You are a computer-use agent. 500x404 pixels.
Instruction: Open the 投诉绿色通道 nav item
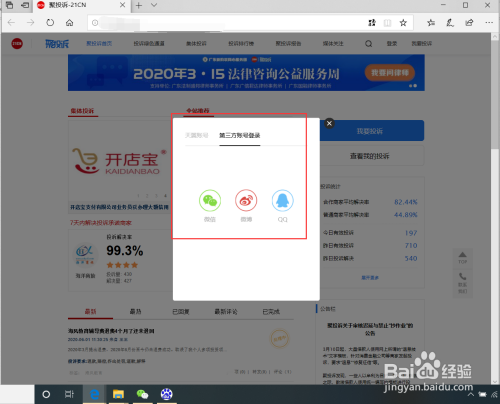149,43
